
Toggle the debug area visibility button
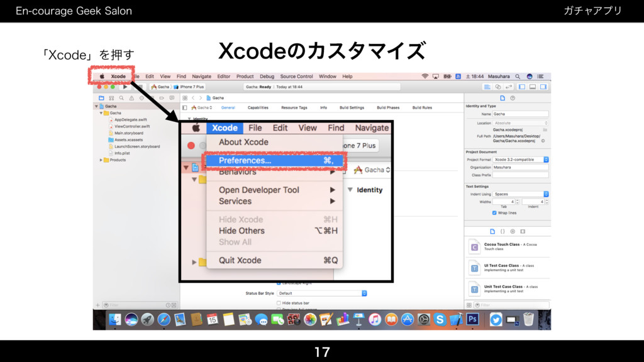[533, 87]
